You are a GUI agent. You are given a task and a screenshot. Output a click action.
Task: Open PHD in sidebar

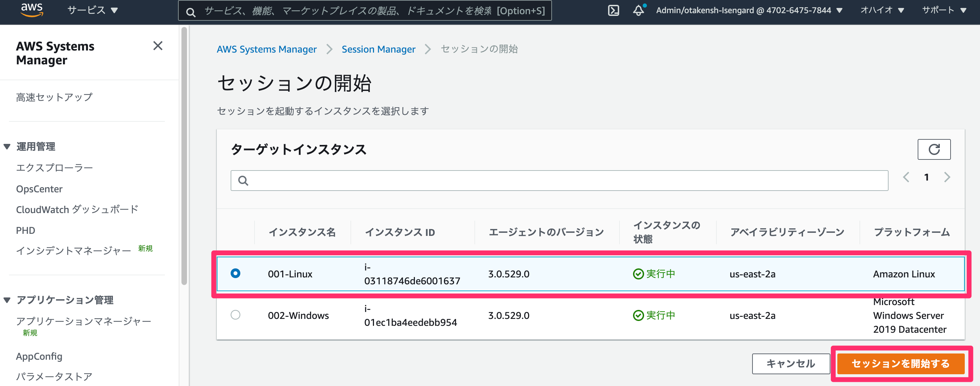(x=26, y=231)
